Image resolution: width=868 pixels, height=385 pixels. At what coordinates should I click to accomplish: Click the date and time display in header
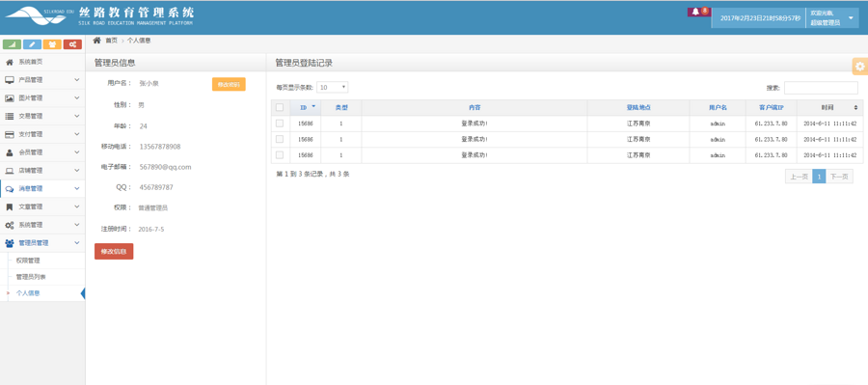click(760, 18)
